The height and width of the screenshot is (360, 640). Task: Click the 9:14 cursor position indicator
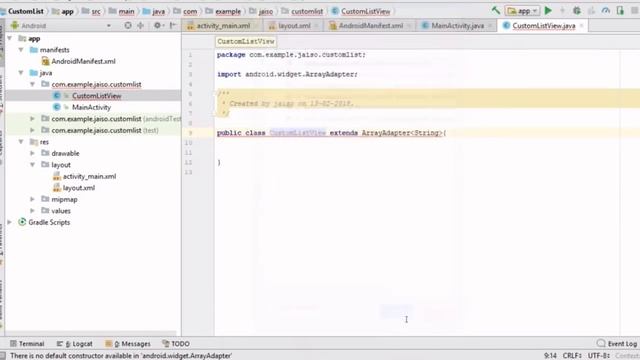point(550,356)
